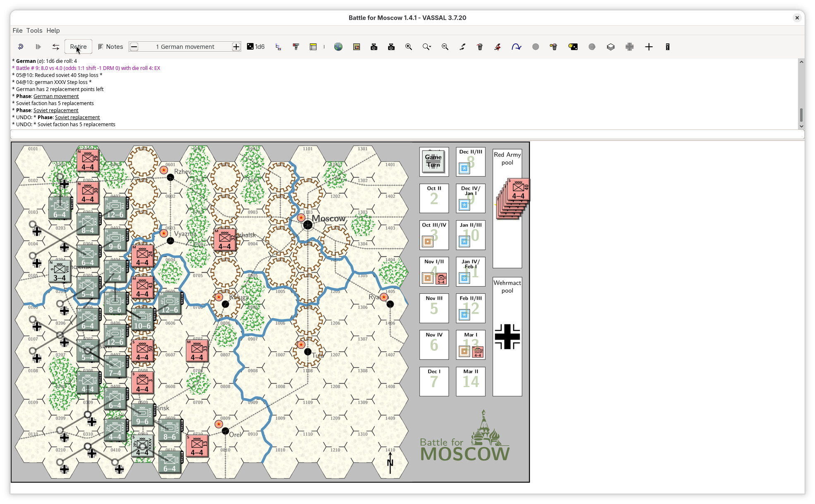The image size is (815, 504).
Task: Click the chat log vertical scrollbar
Action: 801,114
